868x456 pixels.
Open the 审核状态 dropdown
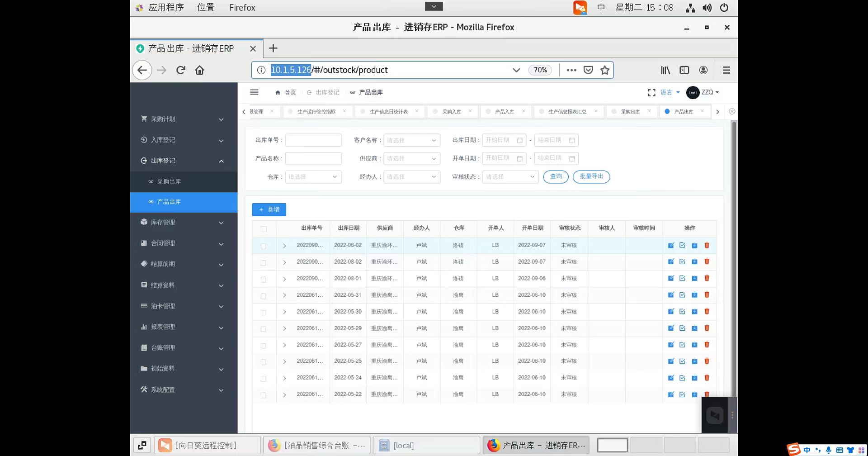pyautogui.click(x=510, y=177)
